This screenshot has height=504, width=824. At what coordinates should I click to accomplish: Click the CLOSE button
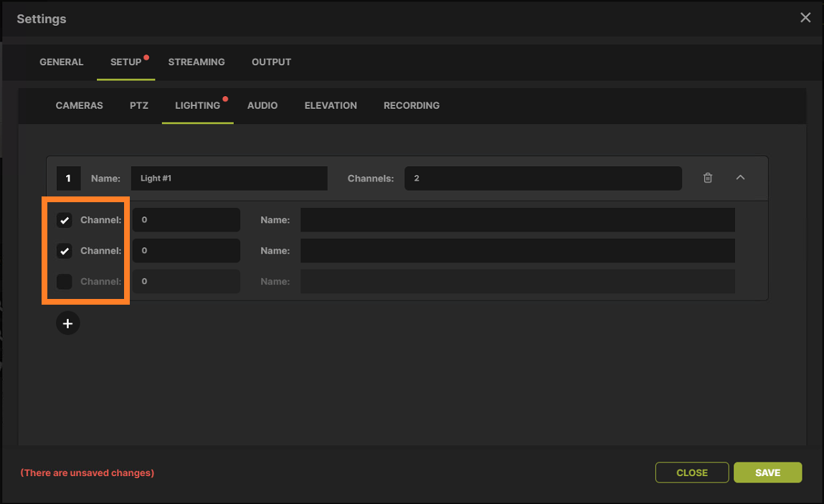pos(691,472)
